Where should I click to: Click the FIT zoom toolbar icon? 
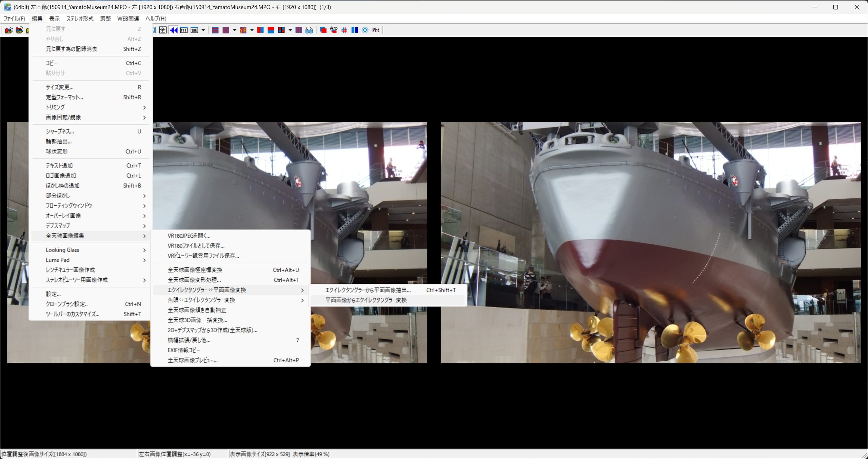(x=184, y=30)
